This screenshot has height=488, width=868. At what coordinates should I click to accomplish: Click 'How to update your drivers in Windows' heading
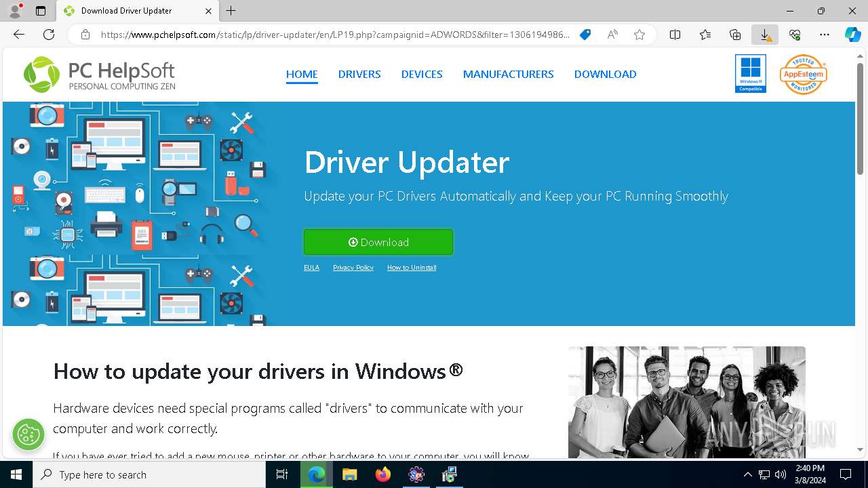click(x=258, y=371)
